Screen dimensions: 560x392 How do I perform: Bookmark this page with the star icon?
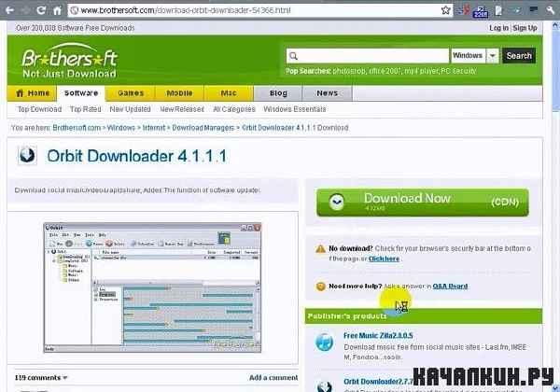coord(445,10)
